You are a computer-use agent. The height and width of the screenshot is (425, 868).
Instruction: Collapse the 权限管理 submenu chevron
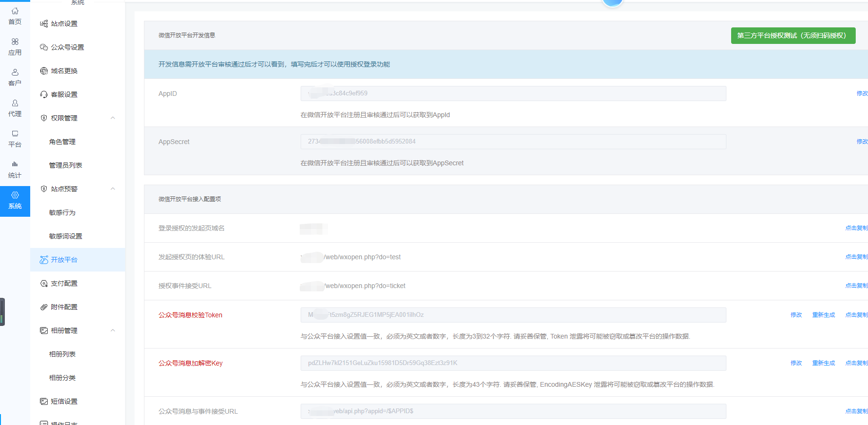113,118
